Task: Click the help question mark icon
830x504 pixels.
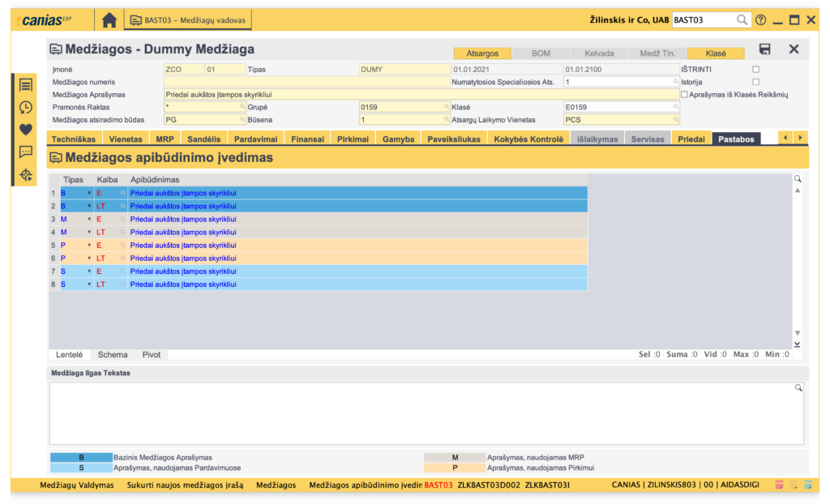Action: pos(760,20)
